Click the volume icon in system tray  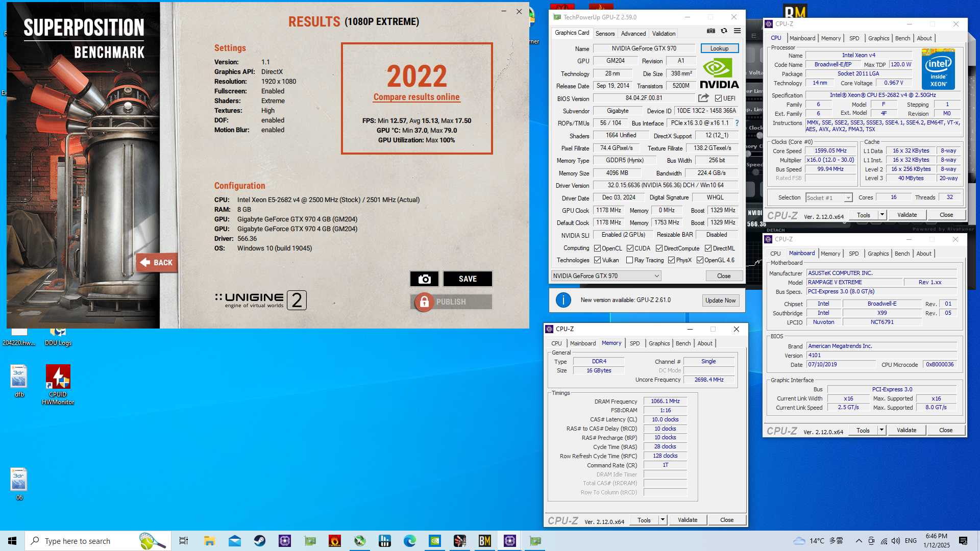point(896,541)
